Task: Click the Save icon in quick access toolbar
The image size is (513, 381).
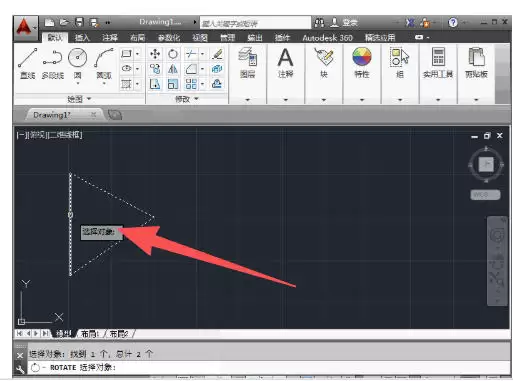Action: coord(79,22)
